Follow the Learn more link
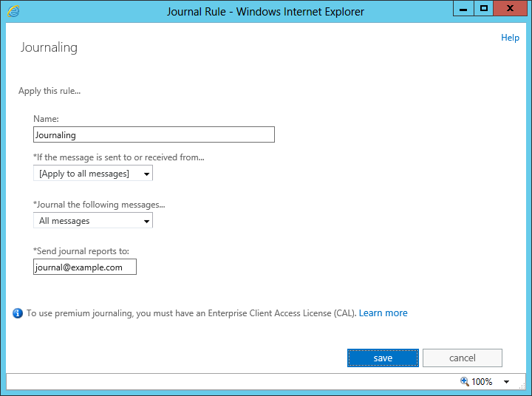 pos(383,313)
